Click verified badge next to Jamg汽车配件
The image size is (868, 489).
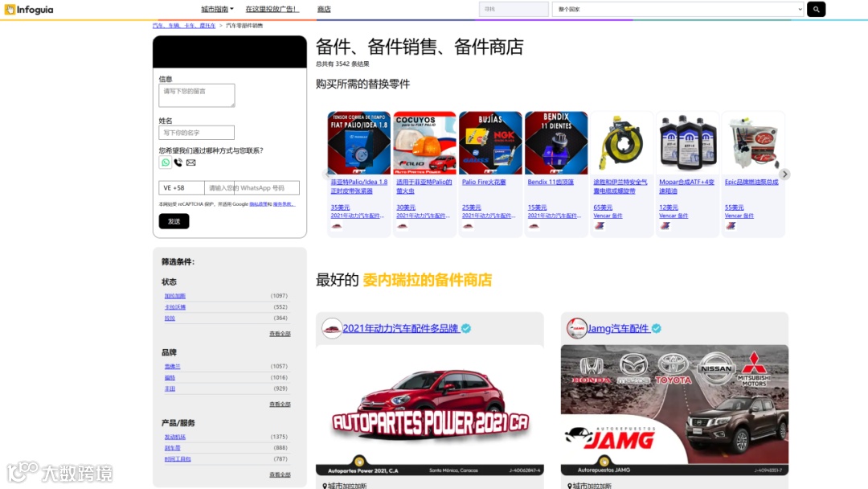pos(656,328)
